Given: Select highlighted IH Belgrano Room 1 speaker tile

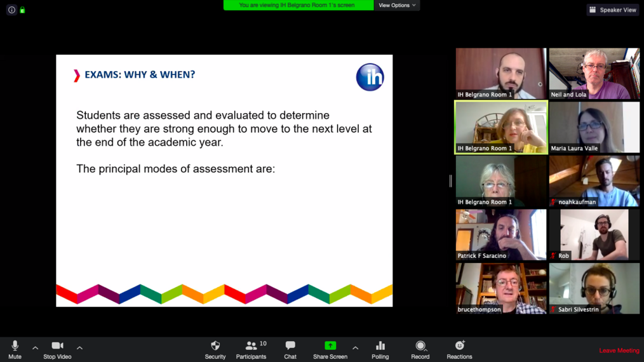Looking at the screenshot, I should coord(501,128).
